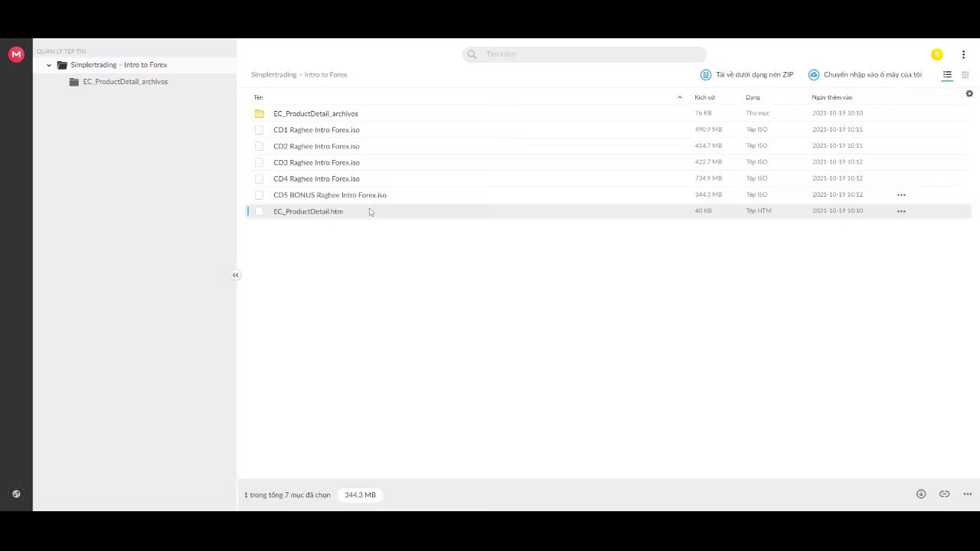
Task: Open EC_ProductDetail_archivos in the left tree
Action: click(x=126, y=82)
